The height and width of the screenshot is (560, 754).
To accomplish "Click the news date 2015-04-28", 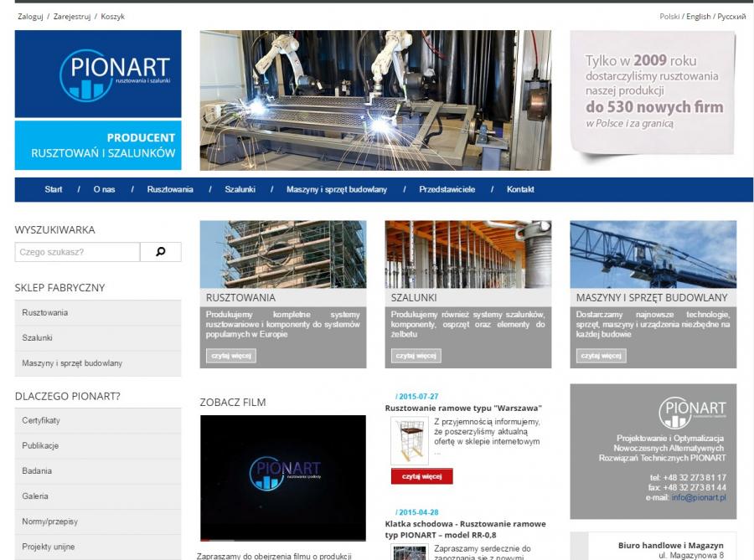I will click(417, 512).
